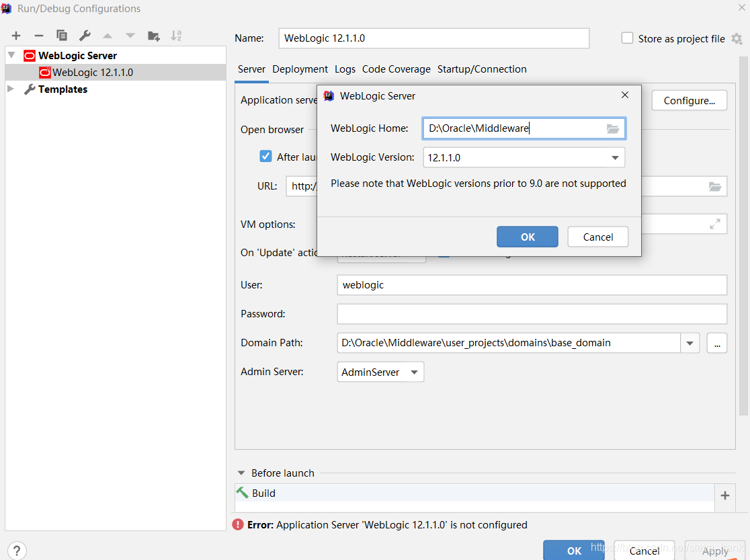The image size is (750, 560).
Task: Click the Name input field
Action: coord(434,38)
